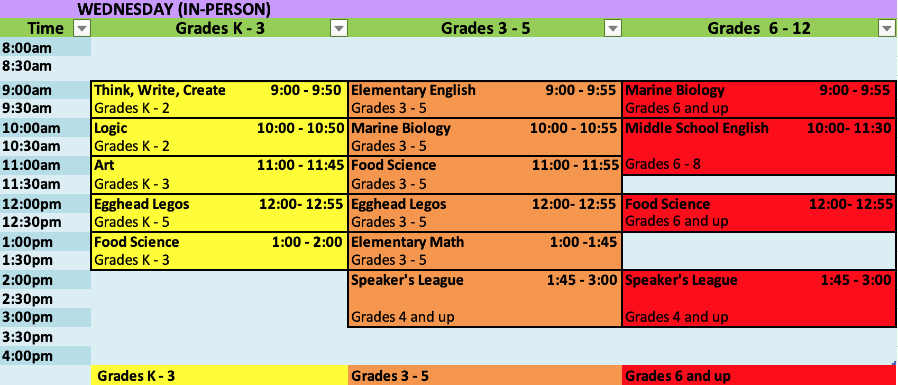
Task: Click the yellow Egghead Legos cell
Action: pos(219,213)
